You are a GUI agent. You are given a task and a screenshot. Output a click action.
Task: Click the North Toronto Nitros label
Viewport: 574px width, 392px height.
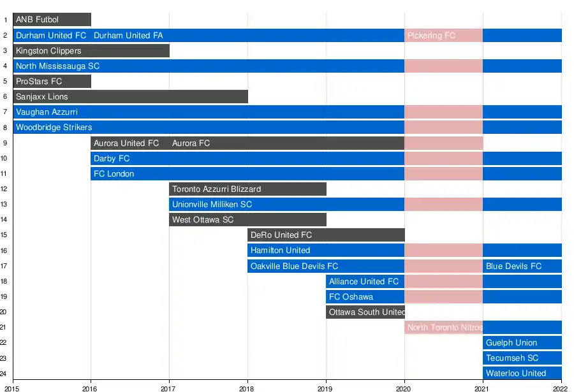445,328
